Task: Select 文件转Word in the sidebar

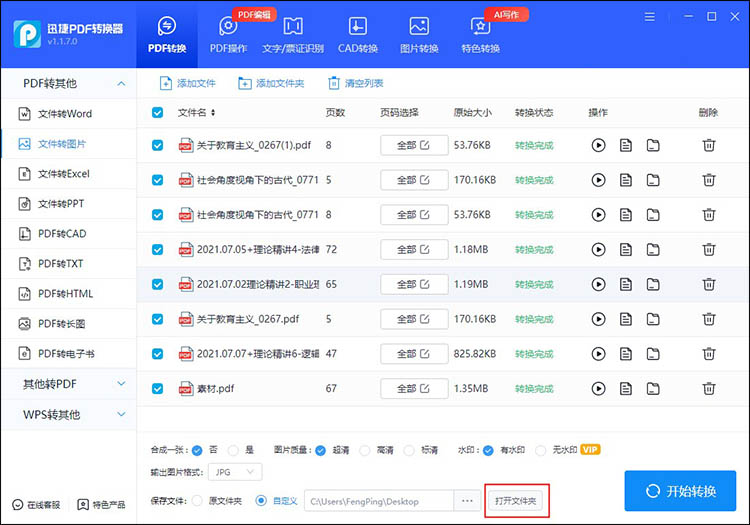Action: point(64,114)
